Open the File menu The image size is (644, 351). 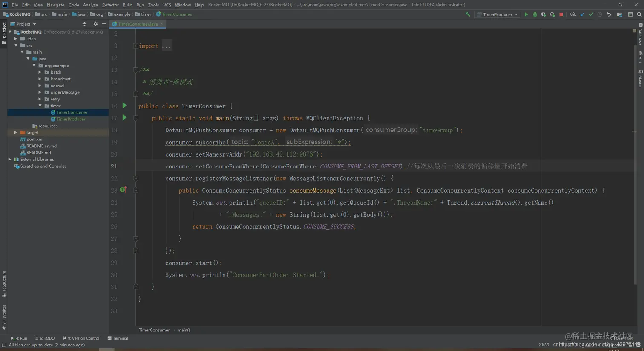pyautogui.click(x=15, y=5)
